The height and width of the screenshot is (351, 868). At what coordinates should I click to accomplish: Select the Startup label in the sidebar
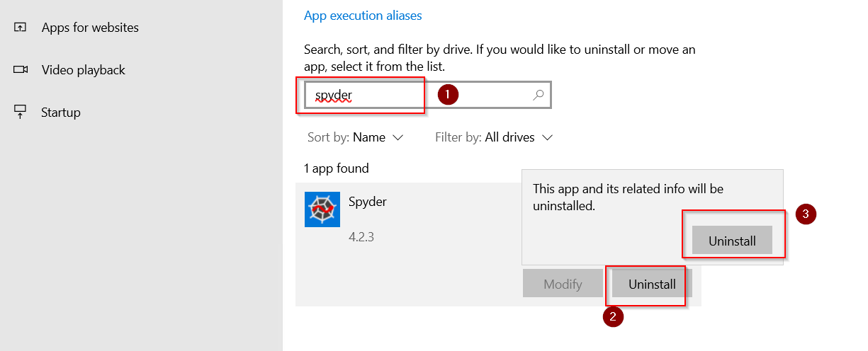[61, 113]
